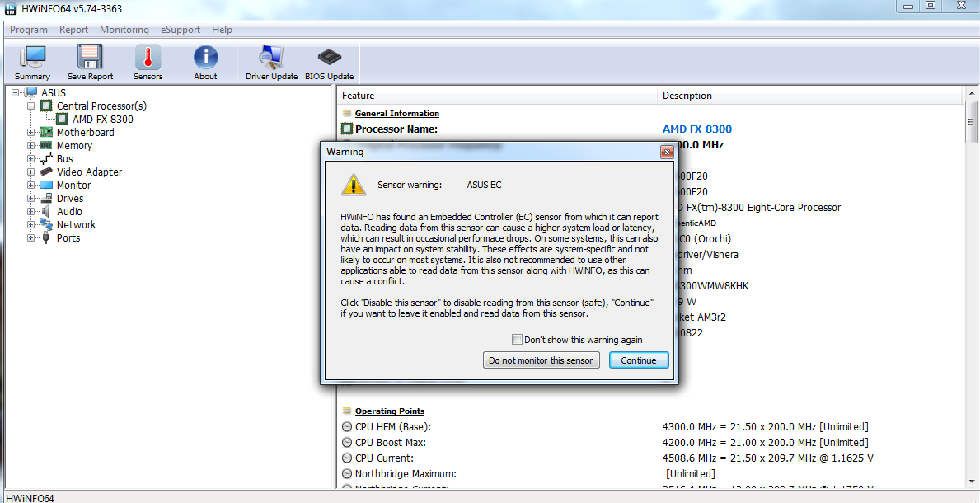This screenshot has height=503, width=980.
Task: Click the Memory module tree icon
Action: click(x=46, y=145)
